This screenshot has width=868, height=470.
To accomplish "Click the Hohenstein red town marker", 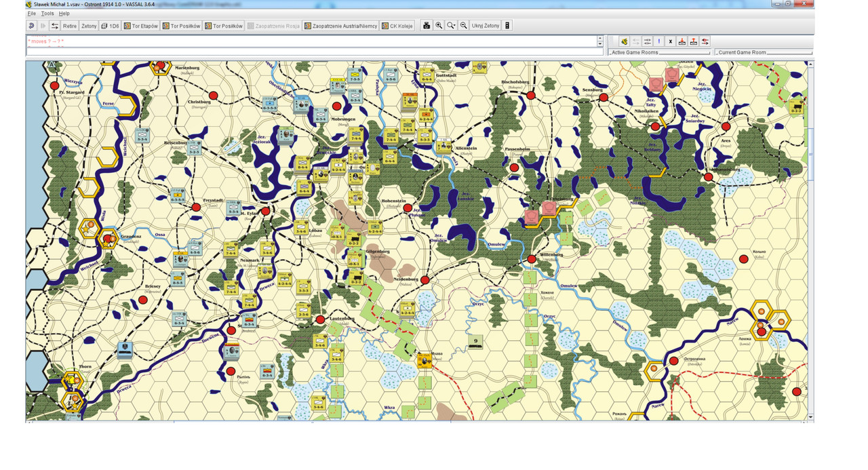I will pos(408,208).
